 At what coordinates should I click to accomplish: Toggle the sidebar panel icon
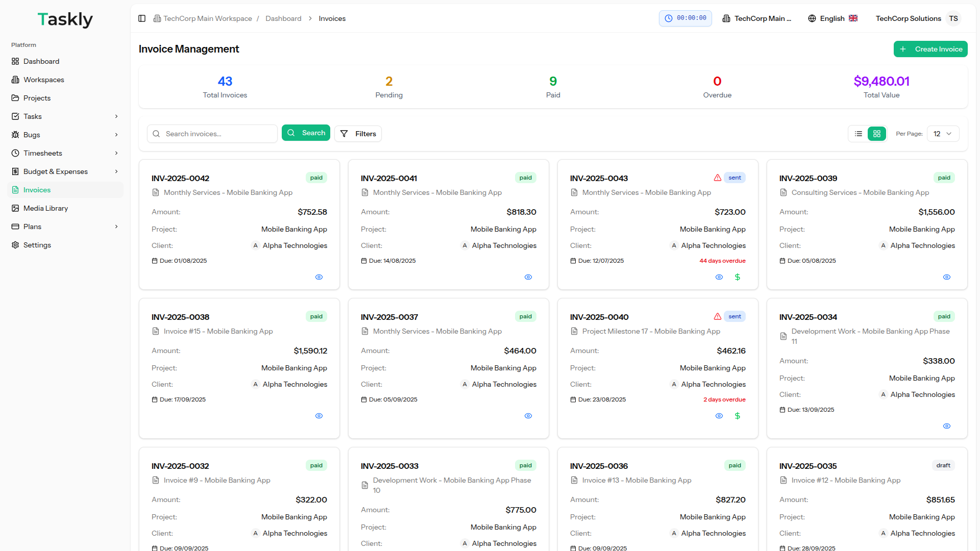(x=142, y=18)
